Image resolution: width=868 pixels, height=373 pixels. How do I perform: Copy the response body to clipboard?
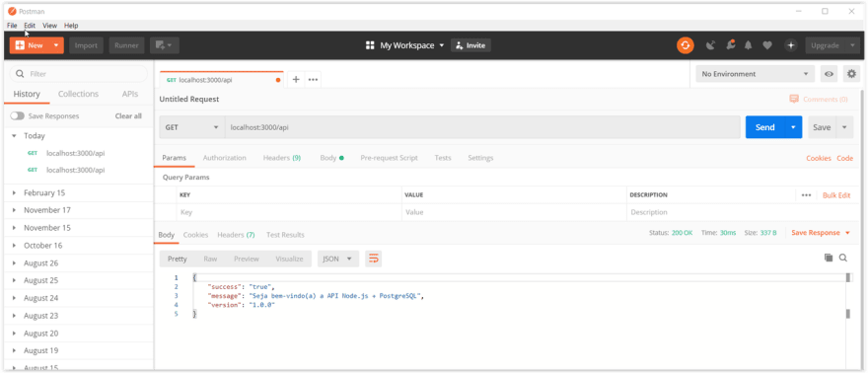(x=829, y=258)
